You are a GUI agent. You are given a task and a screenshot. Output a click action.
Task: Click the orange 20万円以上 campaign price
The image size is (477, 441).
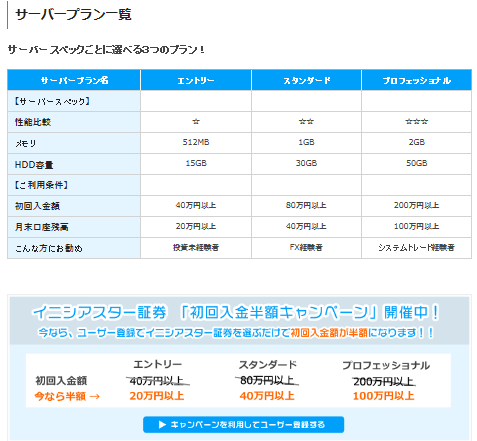(x=157, y=396)
